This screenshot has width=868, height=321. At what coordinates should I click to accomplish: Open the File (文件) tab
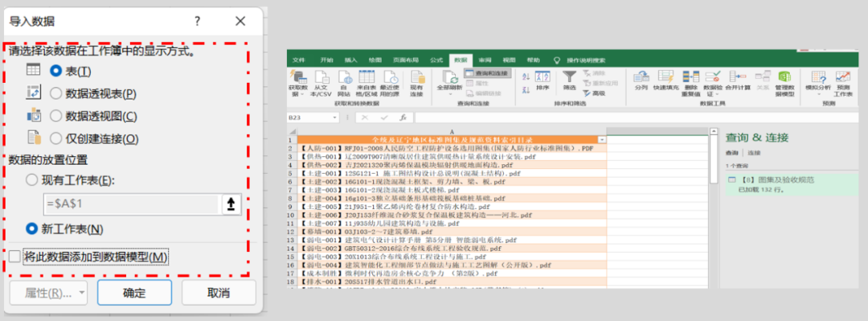(x=299, y=60)
